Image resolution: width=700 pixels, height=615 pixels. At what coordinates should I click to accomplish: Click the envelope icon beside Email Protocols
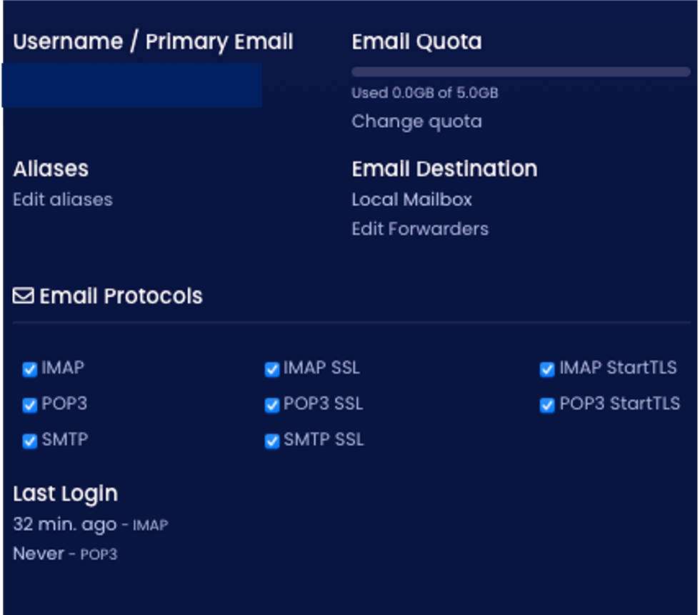coord(23,296)
